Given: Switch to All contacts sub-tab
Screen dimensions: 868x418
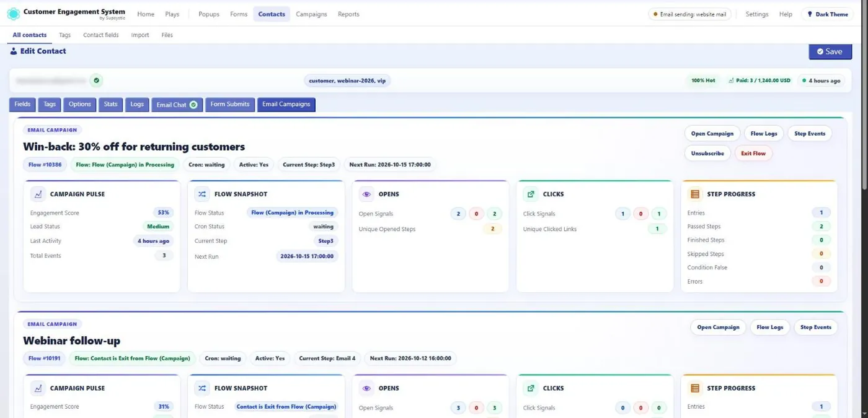Looking at the screenshot, I should (x=30, y=35).
